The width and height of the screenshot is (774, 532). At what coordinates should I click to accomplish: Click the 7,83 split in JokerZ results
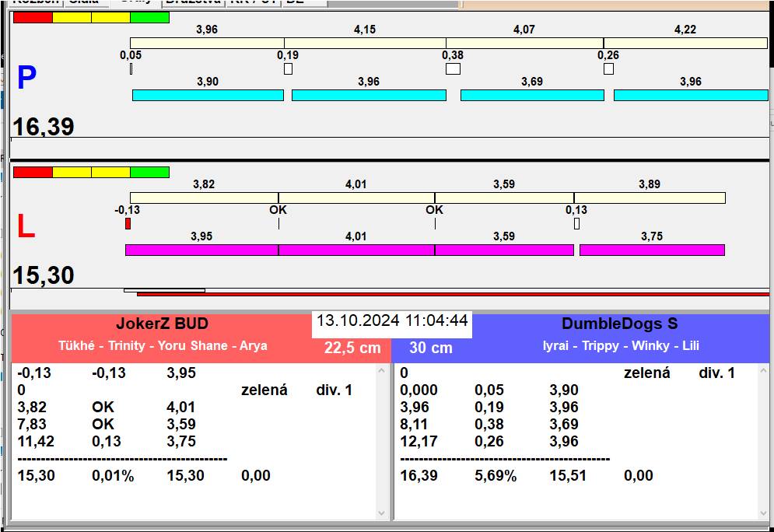[x=32, y=424]
